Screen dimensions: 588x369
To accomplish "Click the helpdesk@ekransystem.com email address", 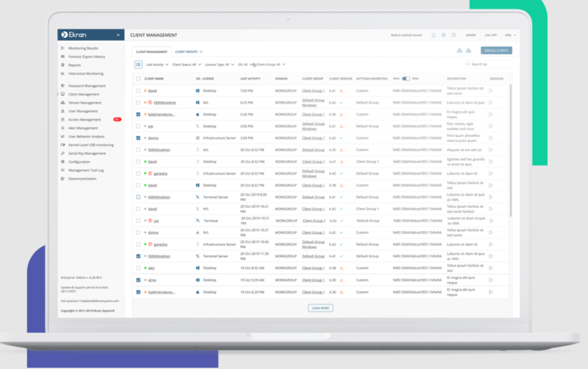I will [x=100, y=301].
